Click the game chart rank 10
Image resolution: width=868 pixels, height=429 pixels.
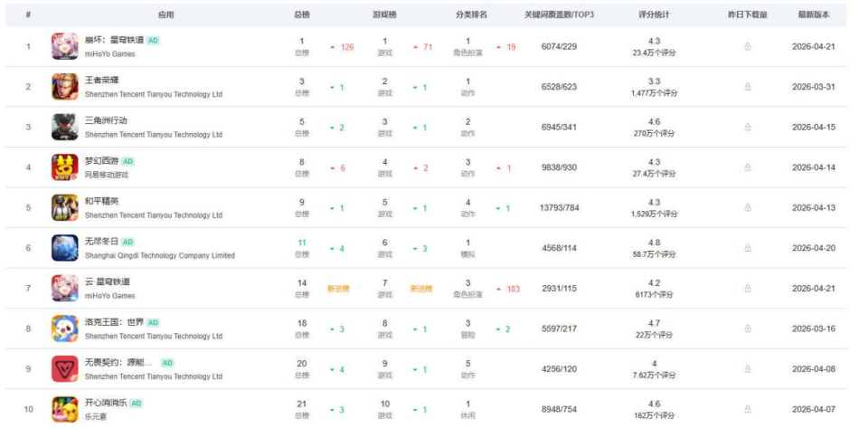tap(385, 404)
